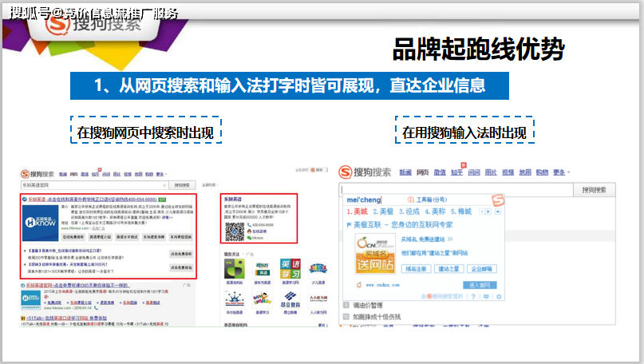Open the 地图 tab in the right Sogou nav
The height and width of the screenshot is (364, 644).
(x=525, y=172)
